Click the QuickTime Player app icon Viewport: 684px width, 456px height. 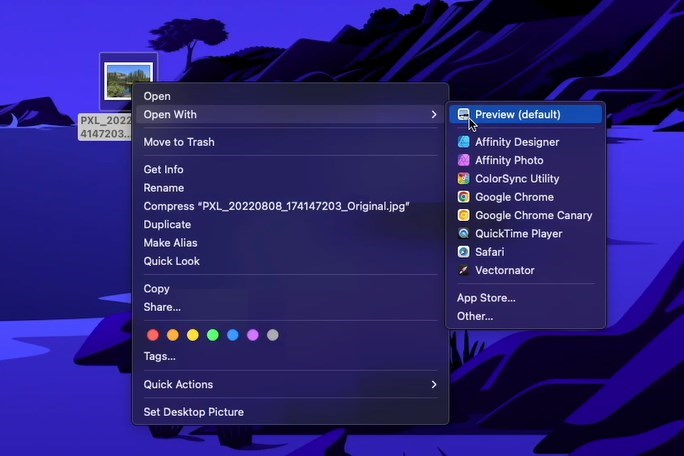click(x=463, y=233)
